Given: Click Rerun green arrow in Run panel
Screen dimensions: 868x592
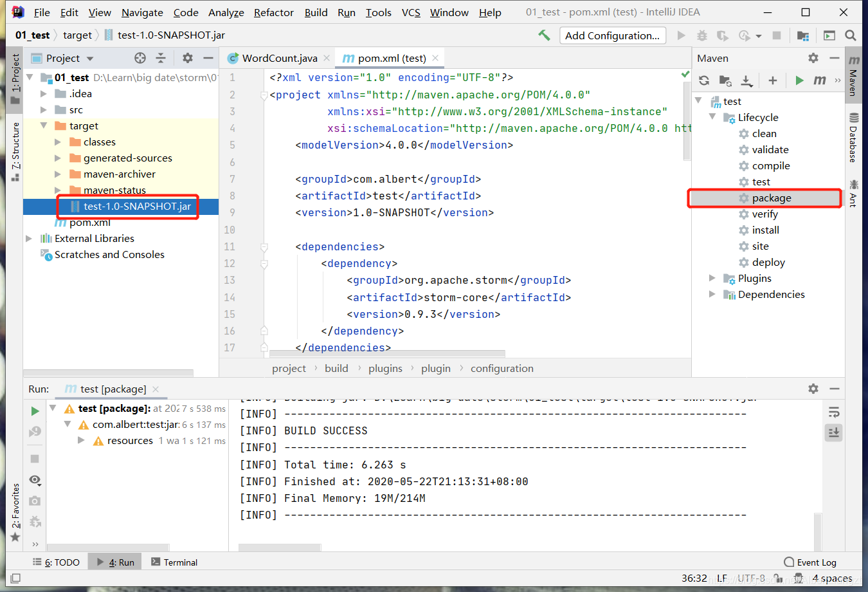Looking at the screenshot, I should (x=35, y=411).
